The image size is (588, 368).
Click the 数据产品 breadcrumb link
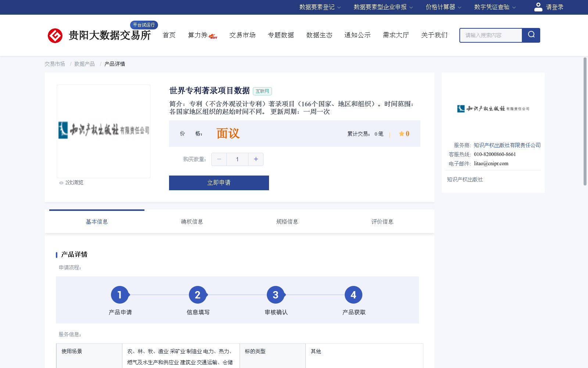point(85,64)
